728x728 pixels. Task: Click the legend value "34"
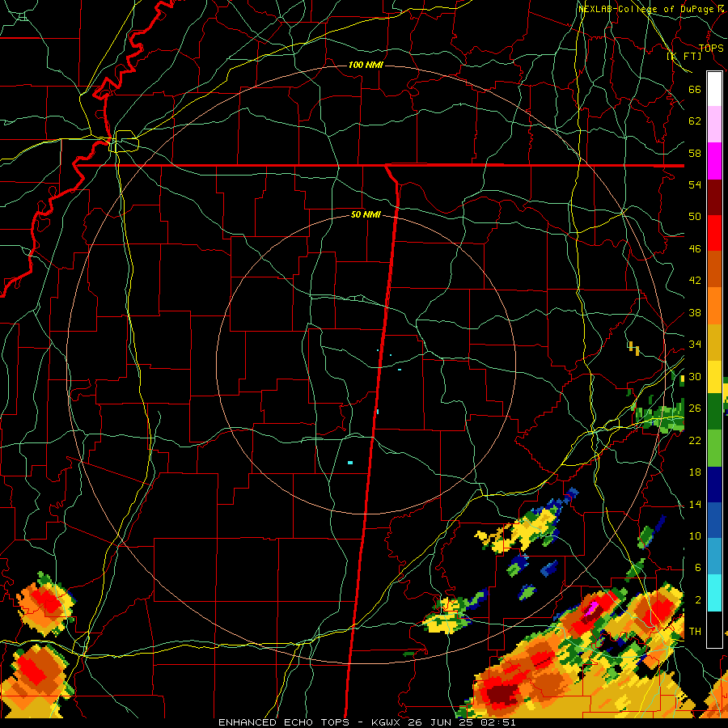(x=695, y=344)
